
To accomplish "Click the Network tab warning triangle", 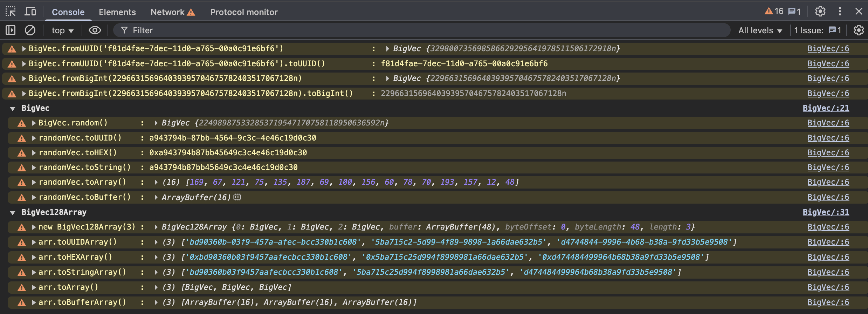I will pos(191,12).
